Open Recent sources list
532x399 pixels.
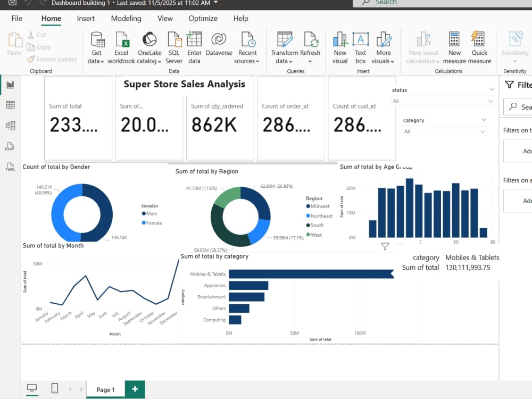(247, 47)
